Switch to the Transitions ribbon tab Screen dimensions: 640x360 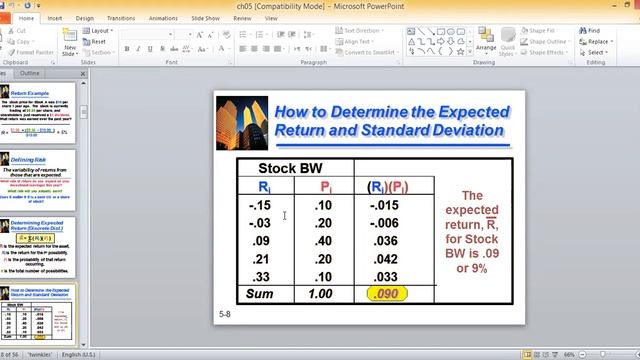[121, 18]
